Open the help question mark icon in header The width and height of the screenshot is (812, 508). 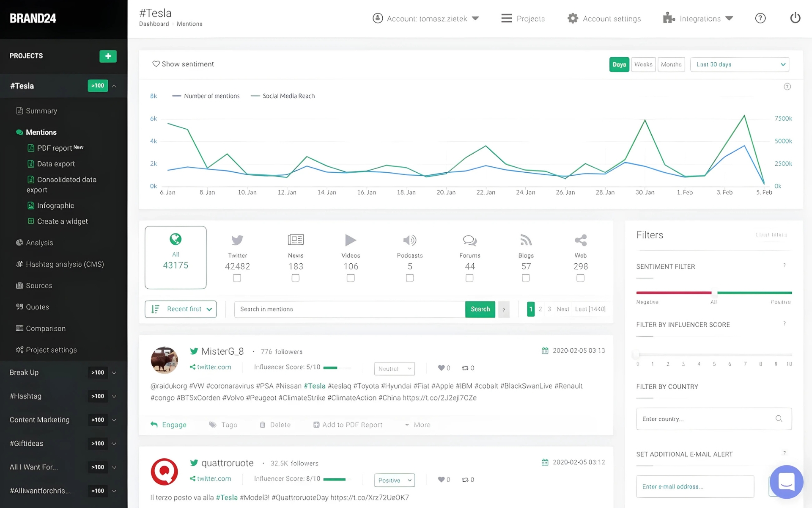point(760,18)
